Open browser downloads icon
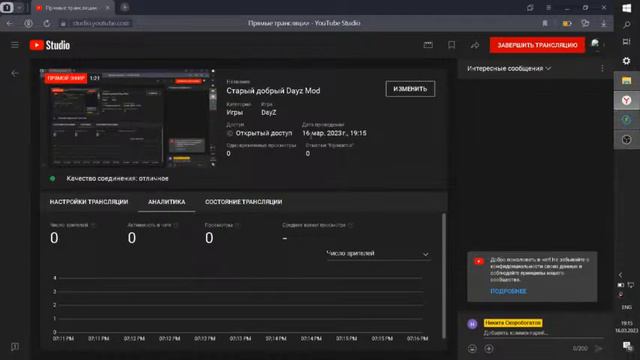640x360 pixels. click(x=604, y=23)
